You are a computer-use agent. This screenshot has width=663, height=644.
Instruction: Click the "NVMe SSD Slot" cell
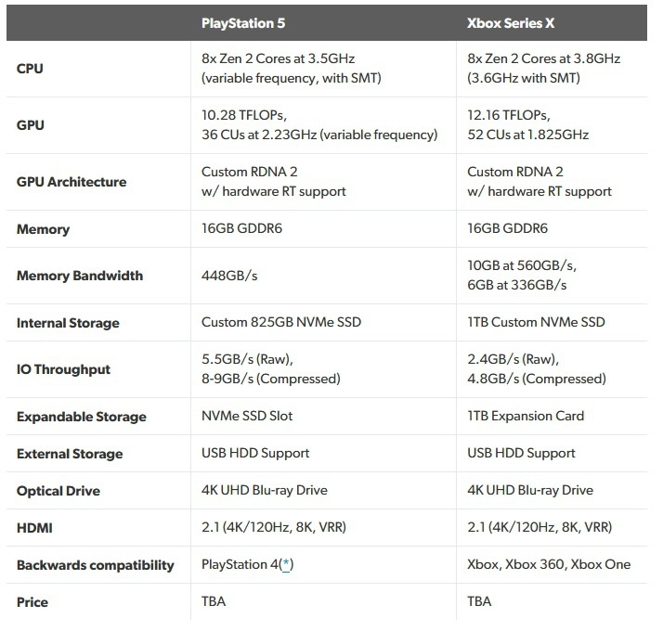click(246, 415)
